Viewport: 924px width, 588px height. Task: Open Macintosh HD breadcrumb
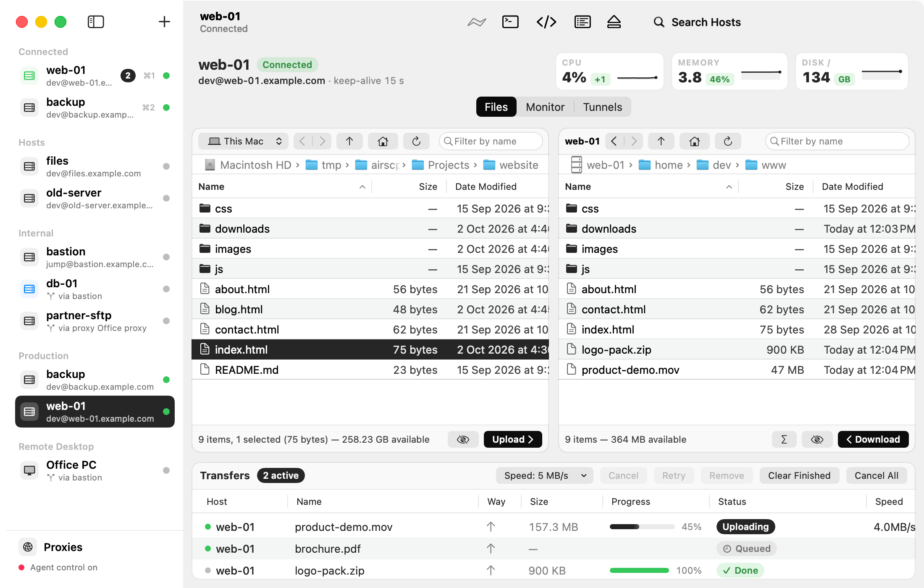(x=248, y=165)
